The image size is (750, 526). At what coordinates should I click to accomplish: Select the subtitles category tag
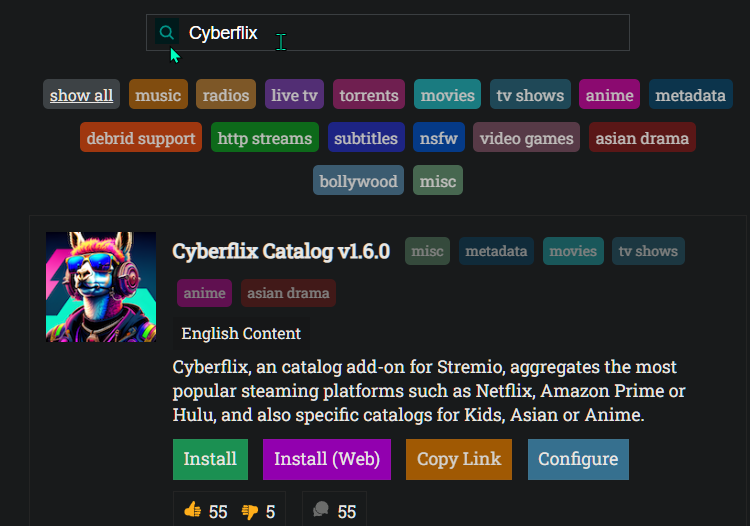click(x=366, y=137)
